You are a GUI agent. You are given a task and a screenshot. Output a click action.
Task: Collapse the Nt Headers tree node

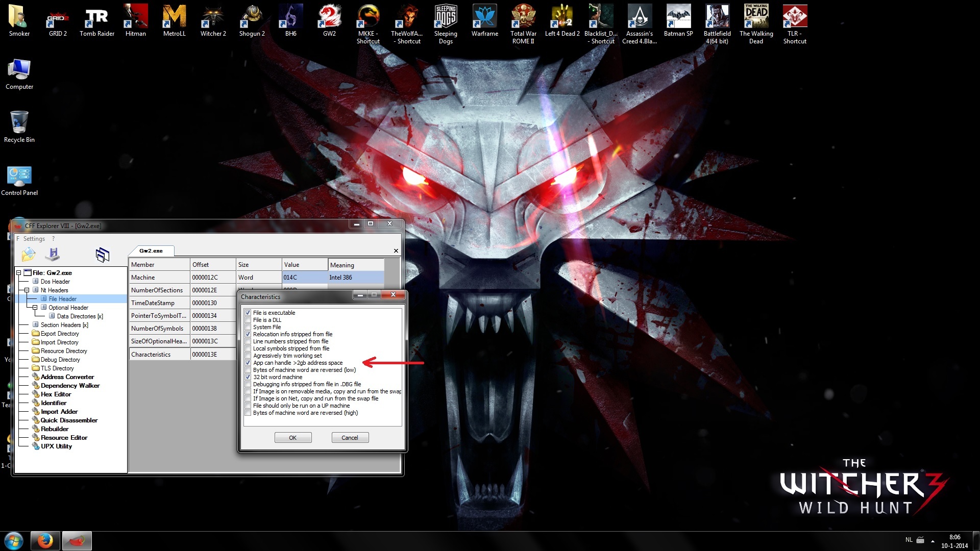point(27,290)
